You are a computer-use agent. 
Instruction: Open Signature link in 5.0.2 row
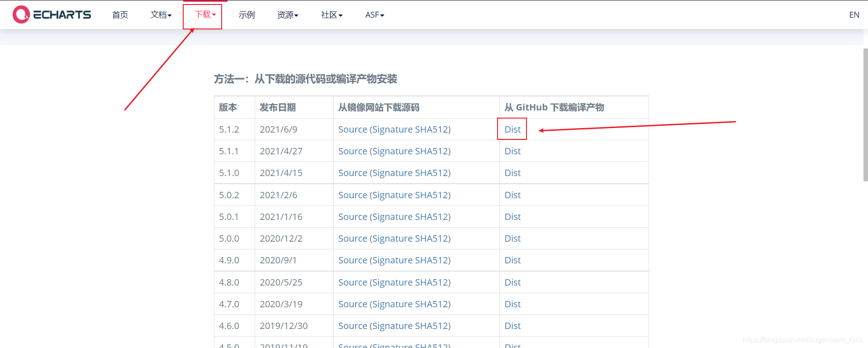click(393, 195)
